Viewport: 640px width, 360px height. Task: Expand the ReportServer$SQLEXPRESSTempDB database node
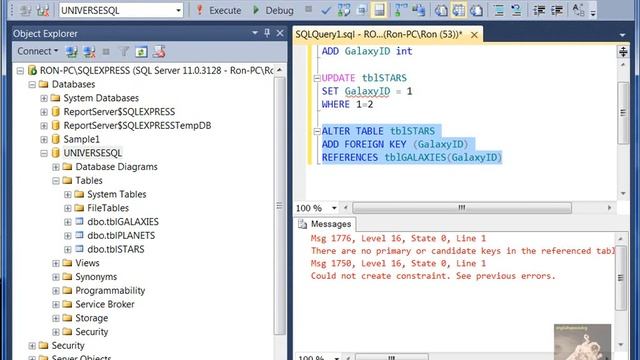tap(44, 126)
